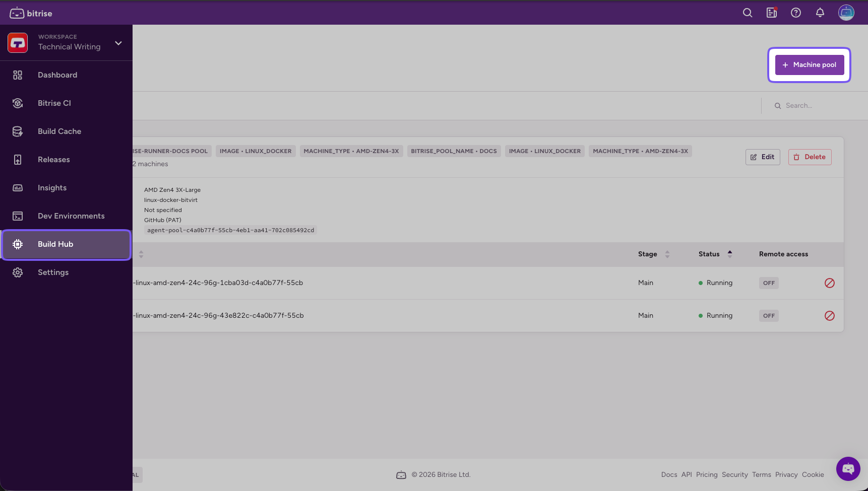Open Build Cache from sidebar
868x491 pixels.
pos(66,131)
